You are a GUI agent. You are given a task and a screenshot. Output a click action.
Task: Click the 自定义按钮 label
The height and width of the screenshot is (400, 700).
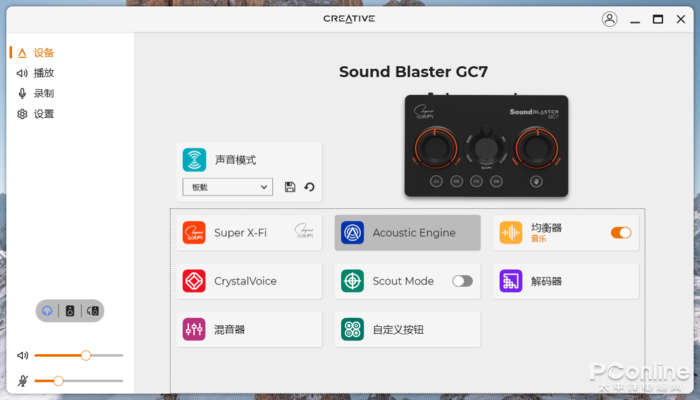pos(398,330)
